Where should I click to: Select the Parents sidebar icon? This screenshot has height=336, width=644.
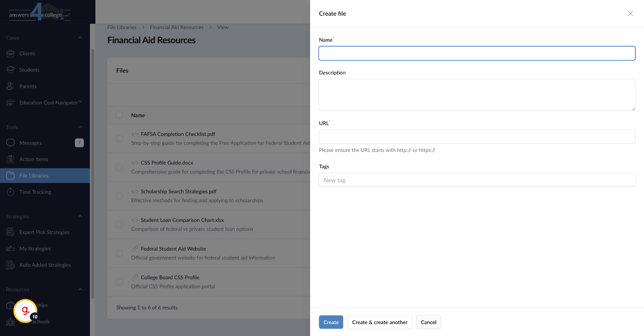coord(11,86)
